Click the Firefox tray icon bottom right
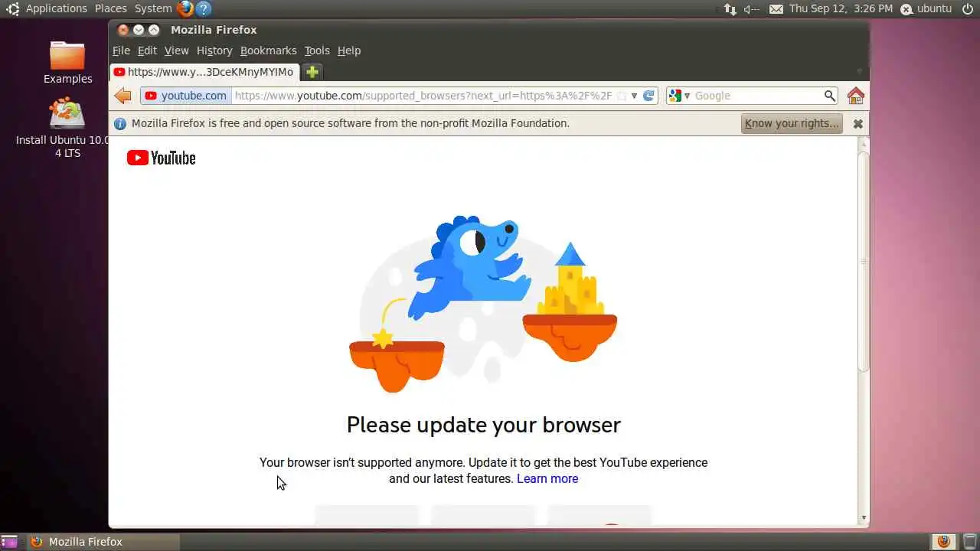The width and height of the screenshot is (980, 551). [x=943, y=541]
